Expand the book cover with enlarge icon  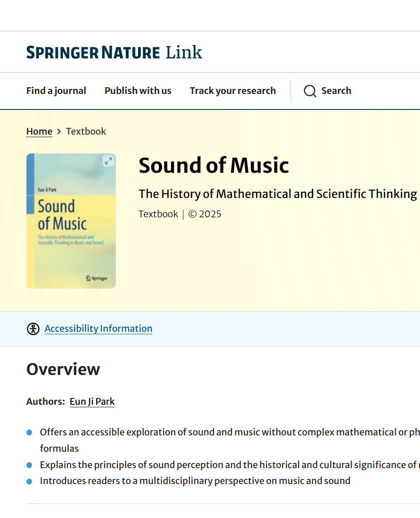coord(108,161)
